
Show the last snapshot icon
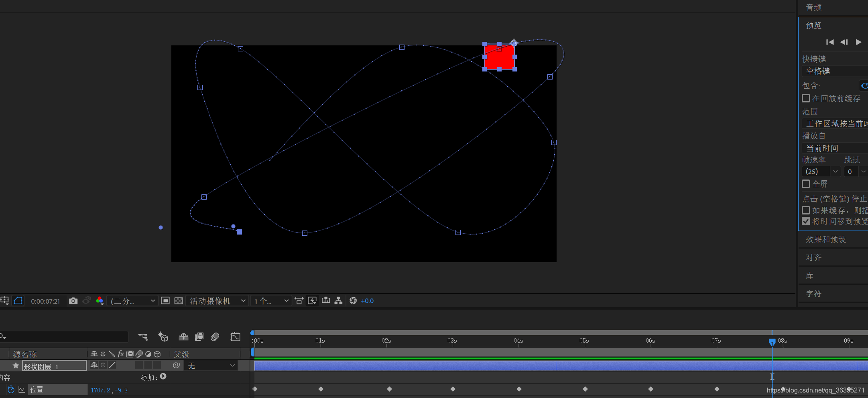coord(86,301)
